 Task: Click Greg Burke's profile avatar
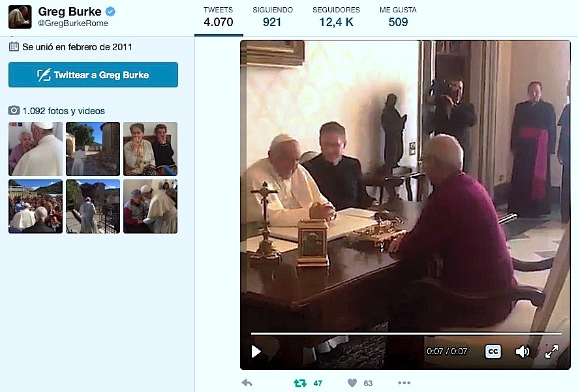click(x=20, y=17)
